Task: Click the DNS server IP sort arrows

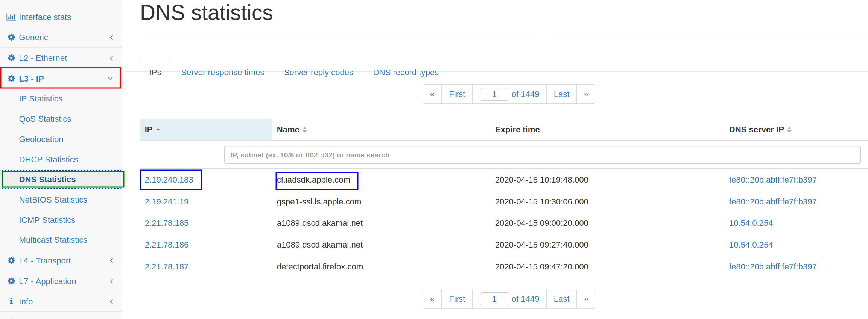Action: [789, 130]
